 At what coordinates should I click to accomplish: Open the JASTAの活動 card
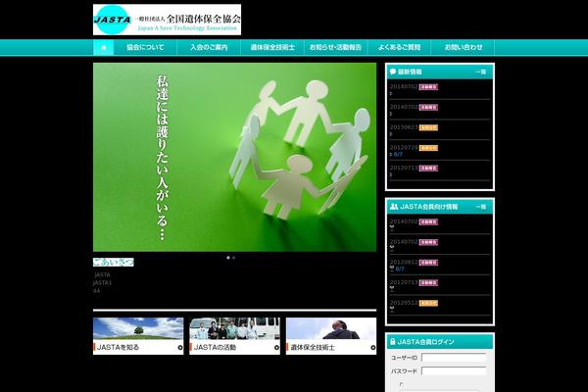click(x=235, y=336)
